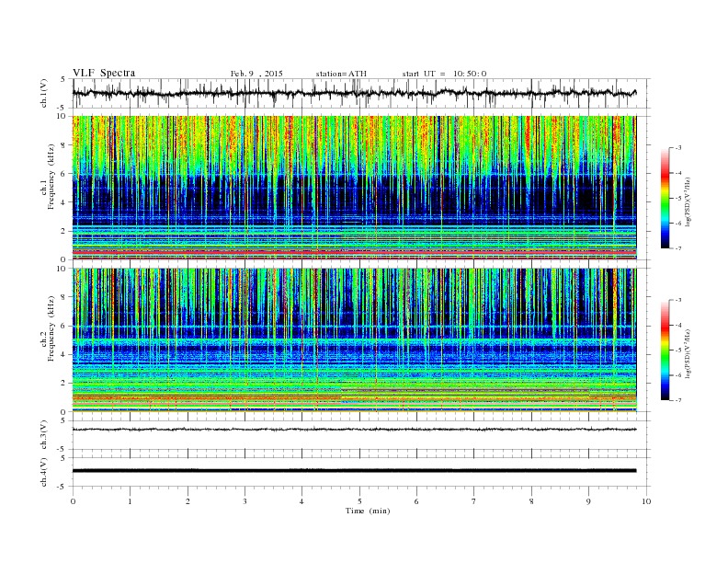728x563 pixels.
Task: Click the ch.2 PSD color bar
Action: pyautogui.click(x=665, y=350)
